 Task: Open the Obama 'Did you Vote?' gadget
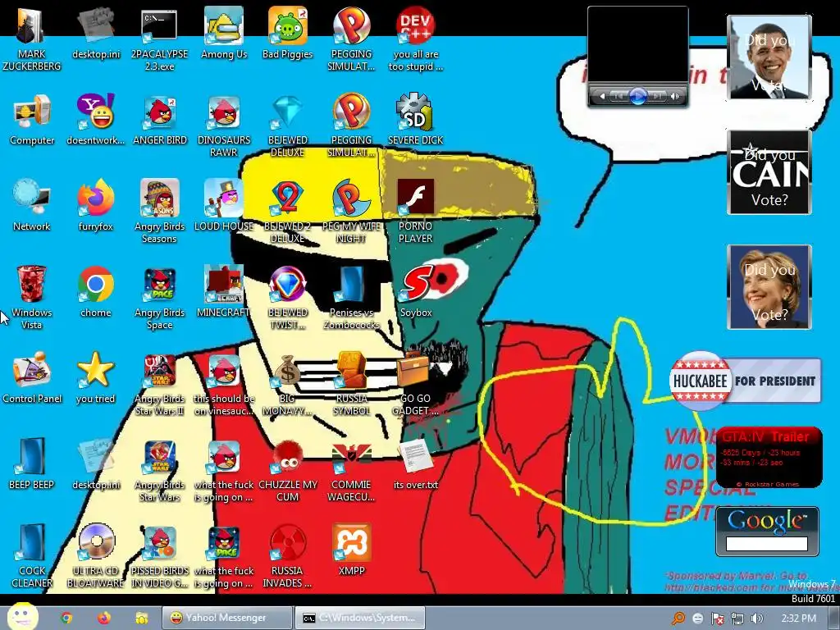point(769,57)
